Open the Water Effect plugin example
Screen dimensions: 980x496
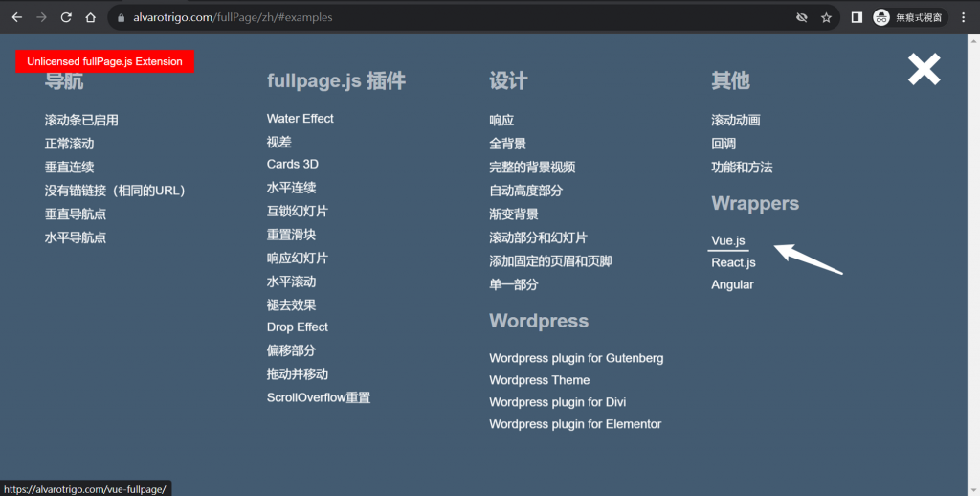point(300,118)
